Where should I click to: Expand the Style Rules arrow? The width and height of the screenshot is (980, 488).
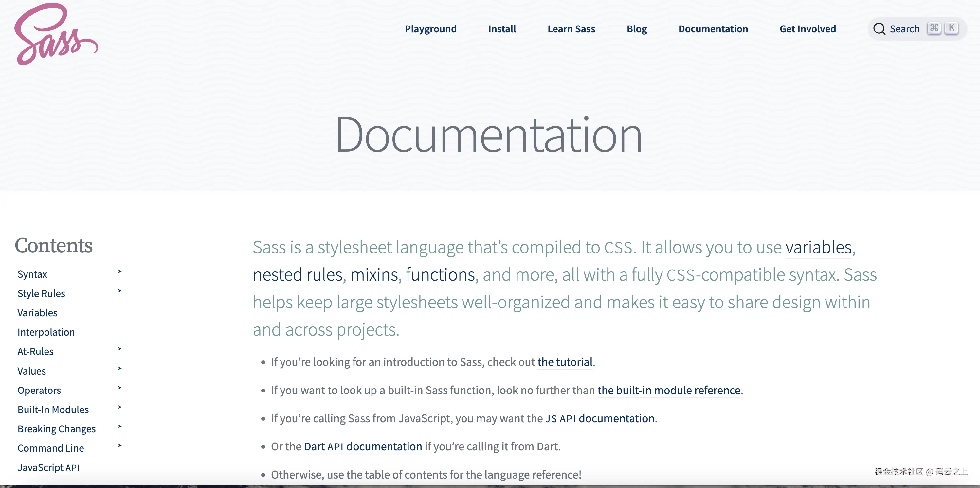point(119,291)
